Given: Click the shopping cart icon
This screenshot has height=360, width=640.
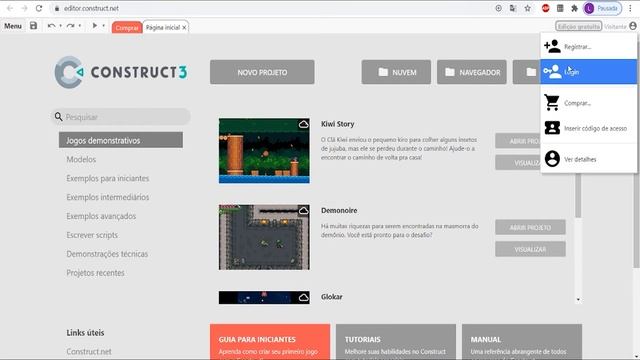Looking at the screenshot, I should tap(552, 102).
